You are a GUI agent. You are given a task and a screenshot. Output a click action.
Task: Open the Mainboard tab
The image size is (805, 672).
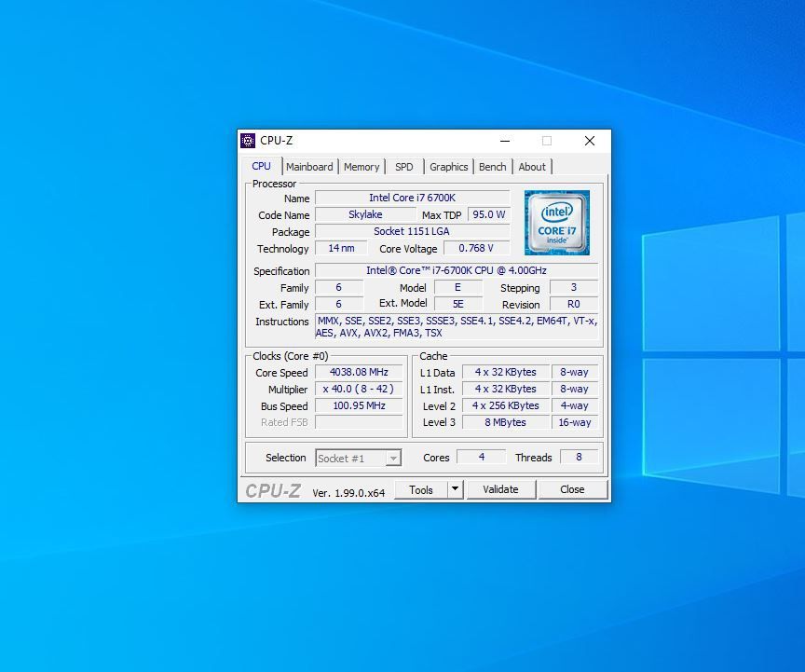(309, 167)
